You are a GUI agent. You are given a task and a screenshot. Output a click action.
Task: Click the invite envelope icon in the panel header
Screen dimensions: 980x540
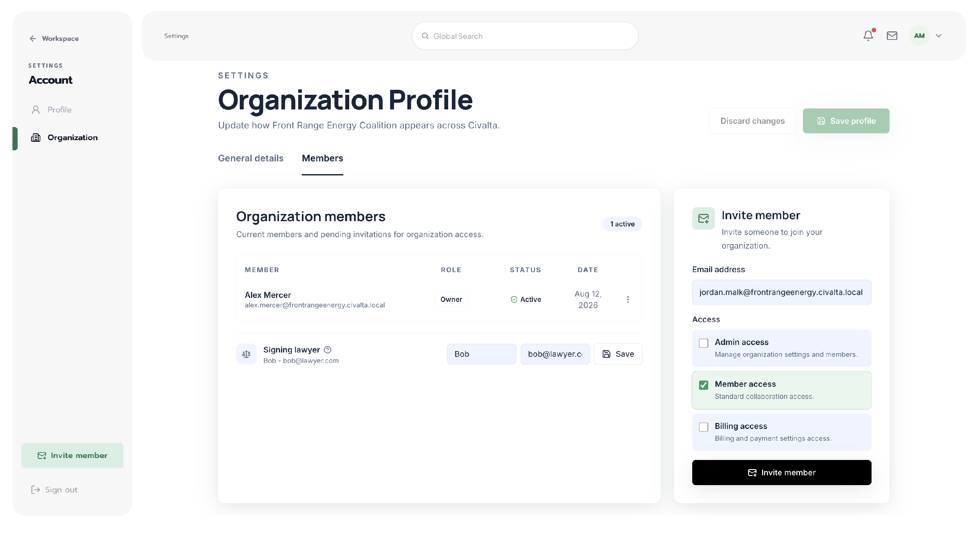click(703, 219)
